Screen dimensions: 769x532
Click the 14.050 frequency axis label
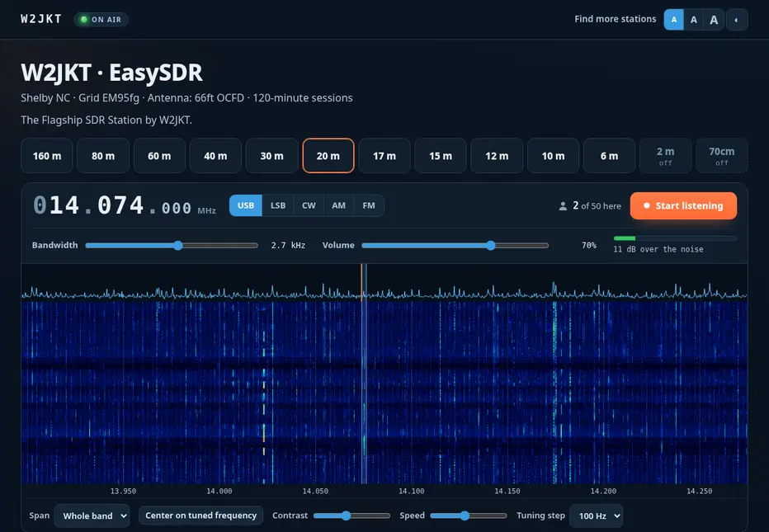[x=315, y=491]
